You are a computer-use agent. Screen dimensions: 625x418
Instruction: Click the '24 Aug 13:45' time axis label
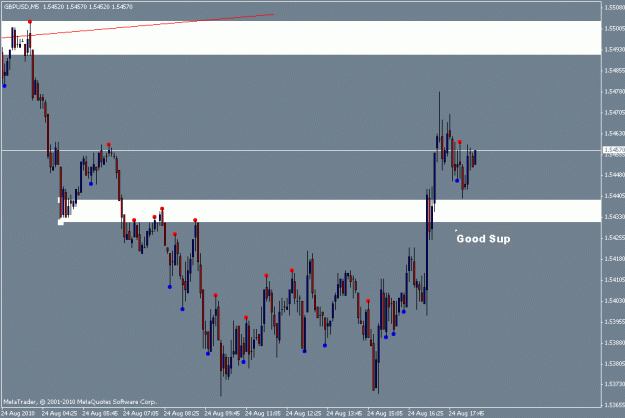point(344,413)
